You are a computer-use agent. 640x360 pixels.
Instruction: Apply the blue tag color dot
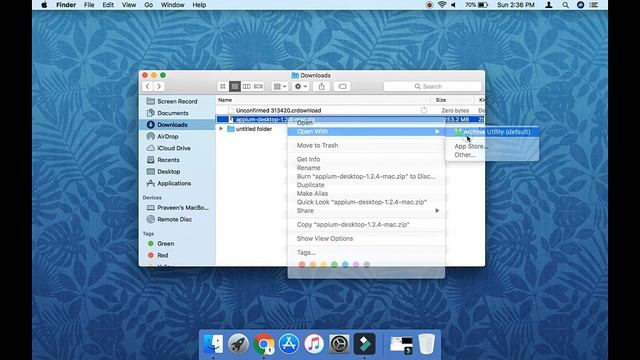[345, 265]
